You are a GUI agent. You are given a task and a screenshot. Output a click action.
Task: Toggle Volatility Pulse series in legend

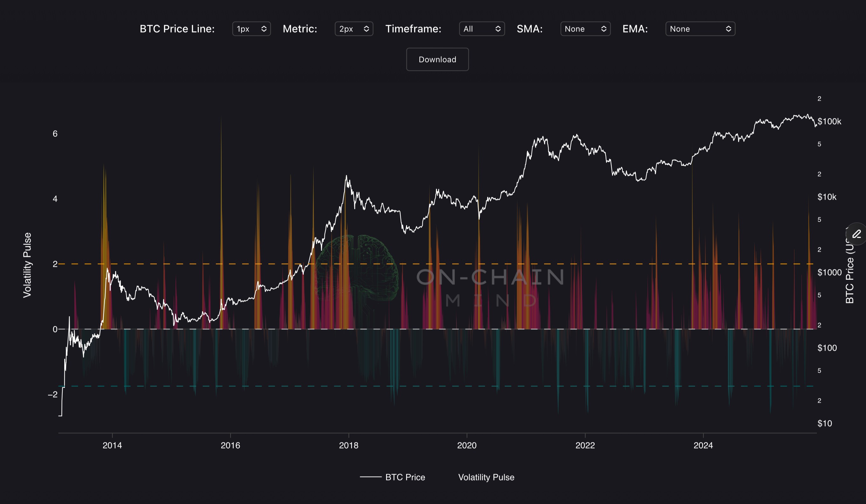(x=486, y=477)
